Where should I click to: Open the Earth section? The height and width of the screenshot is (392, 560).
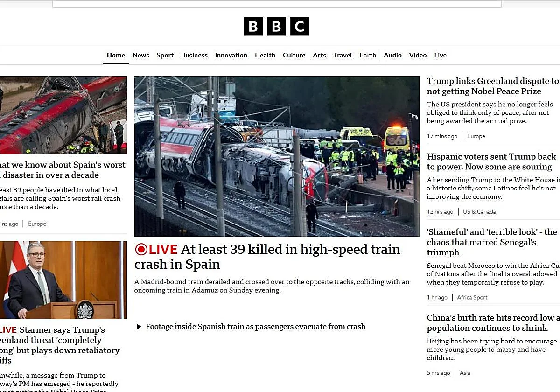point(368,55)
